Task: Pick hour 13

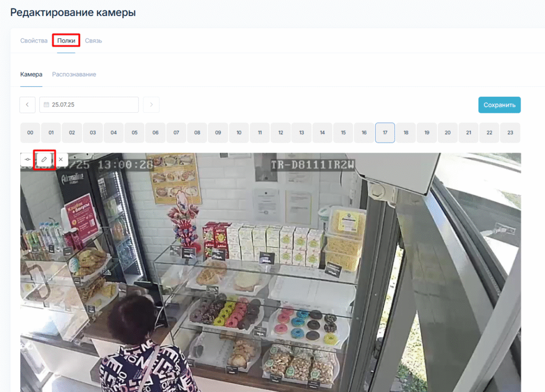Action: 301,132
